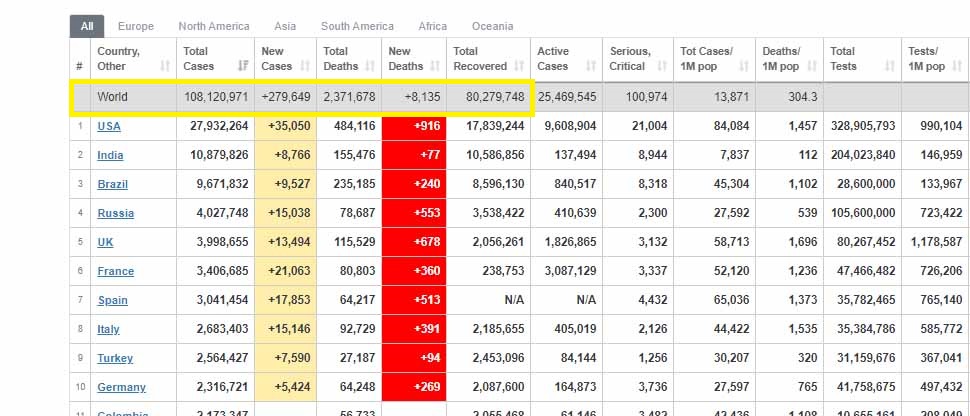The width and height of the screenshot is (970, 416).
Task: Sort by Total Recovered arrows icon
Action: 519,66
